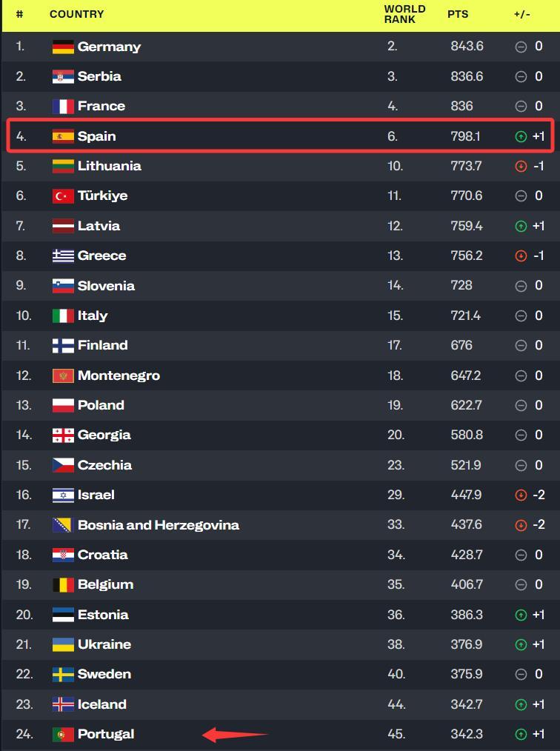Open the Czechia team link
The height and width of the screenshot is (751, 560).
pyautogui.click(x=104, y=465)
